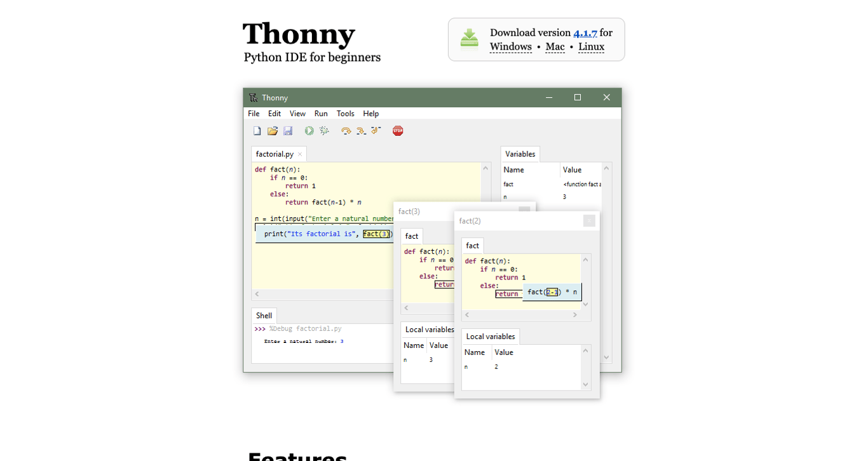This screenshot has height=461, width=868.
Task: Click 'Enter a natural number: 3' shell output
Action: point(304,342)
